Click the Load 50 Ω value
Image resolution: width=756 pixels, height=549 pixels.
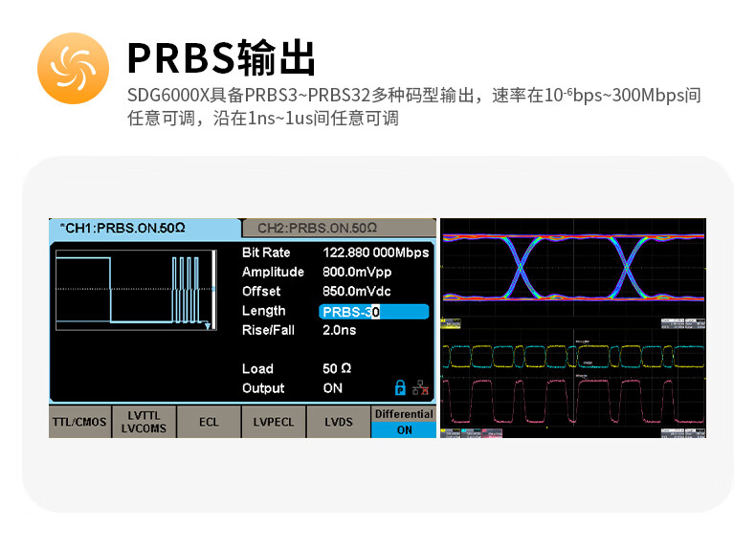[x=337, y=368]
